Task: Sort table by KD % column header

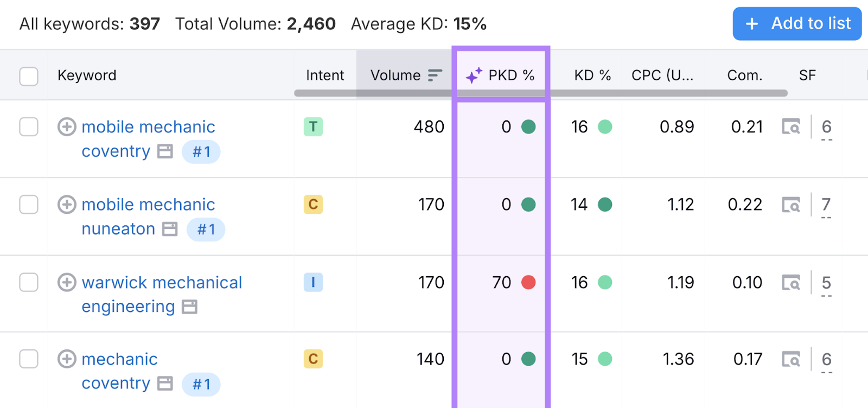Action: 592,75
